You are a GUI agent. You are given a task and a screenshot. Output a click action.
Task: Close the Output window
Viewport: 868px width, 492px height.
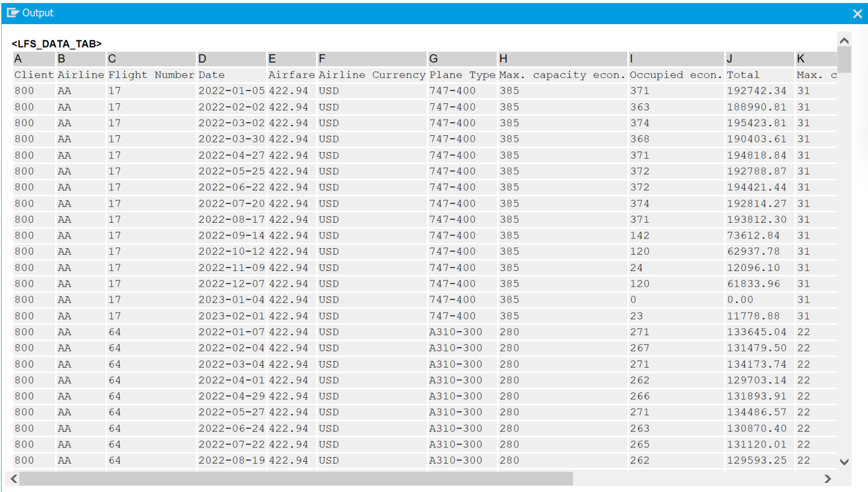pos(857,13)
